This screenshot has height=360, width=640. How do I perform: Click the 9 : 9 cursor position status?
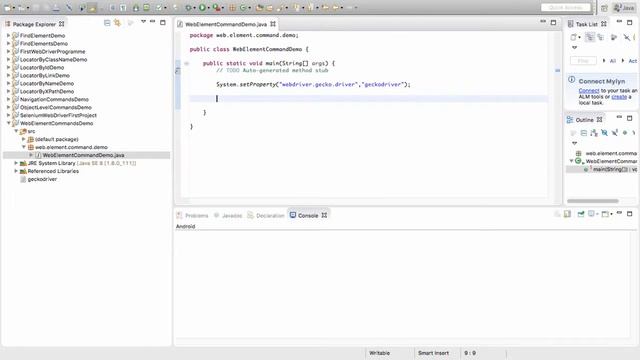[x=470, y=353]
